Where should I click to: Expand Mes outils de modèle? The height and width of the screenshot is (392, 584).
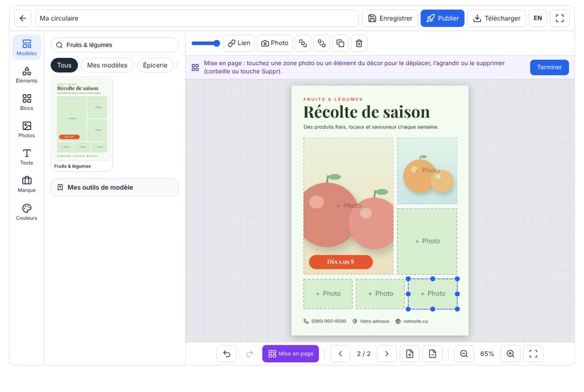tap(115, 187)
